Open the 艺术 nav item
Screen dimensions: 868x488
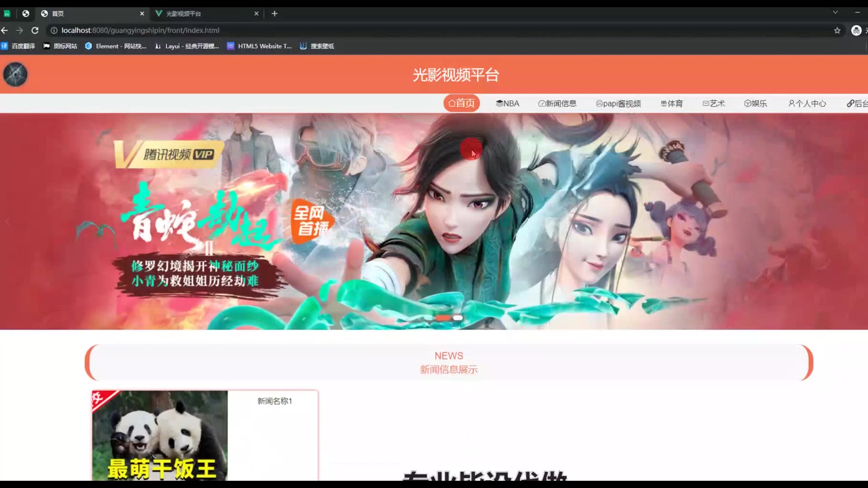[x=713, y=103]
